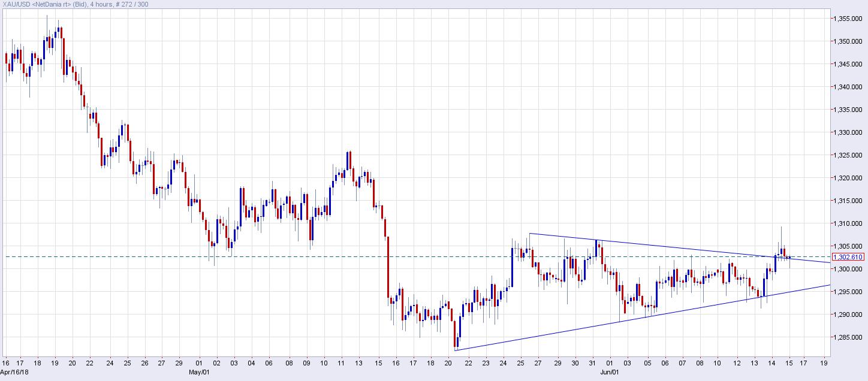This screenshot has width=868, height=381.
Task: Click the 1,355.000 price axis label
Action: pyautogui.click(x=848, y=19)
